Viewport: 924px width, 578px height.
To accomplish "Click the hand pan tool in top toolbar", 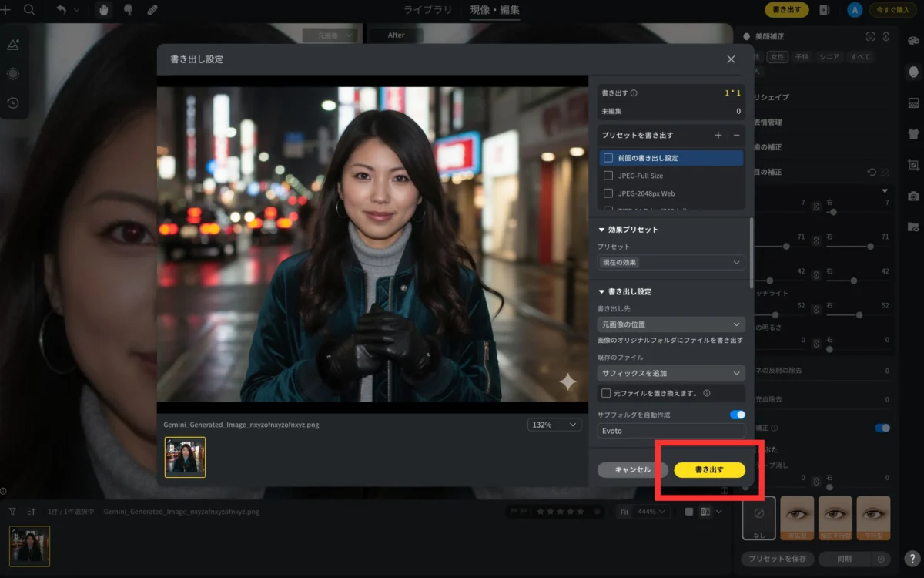I will pos(104,10).
